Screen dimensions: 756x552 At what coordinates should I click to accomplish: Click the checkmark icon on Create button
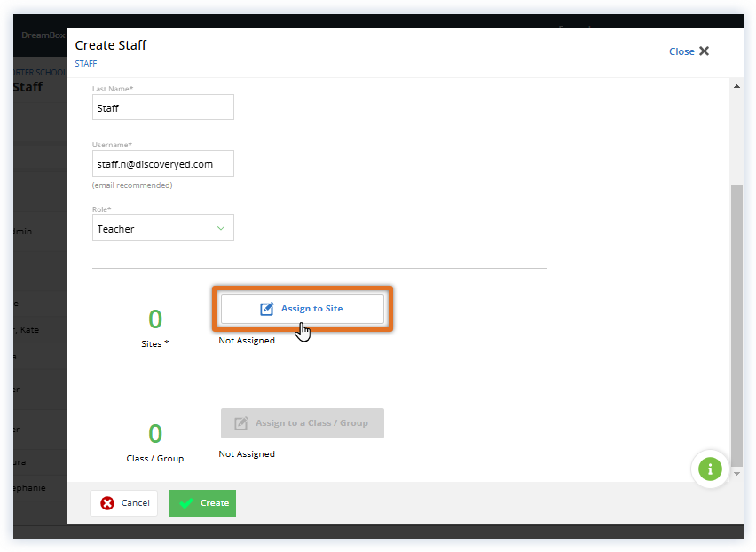[186, 503]
